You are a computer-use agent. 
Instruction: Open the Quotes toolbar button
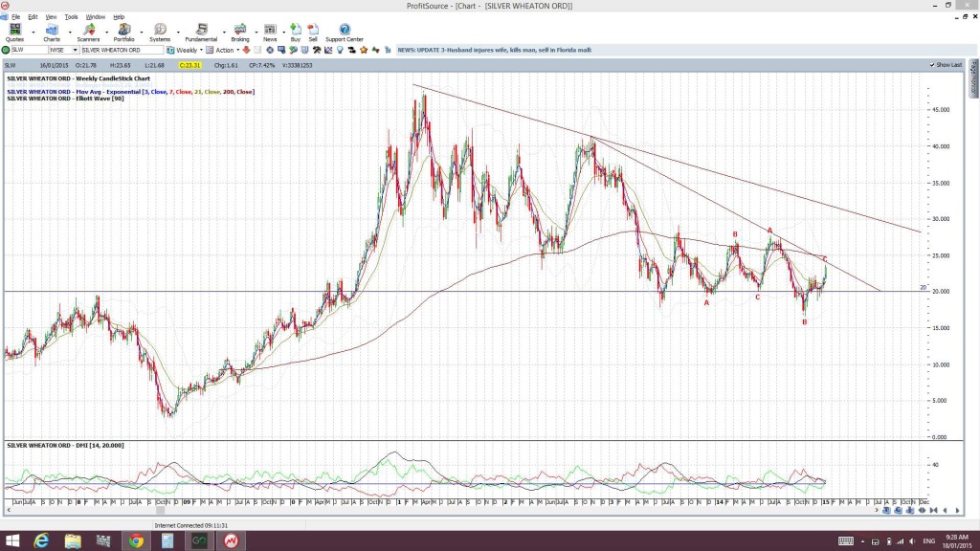pos(14,33)
